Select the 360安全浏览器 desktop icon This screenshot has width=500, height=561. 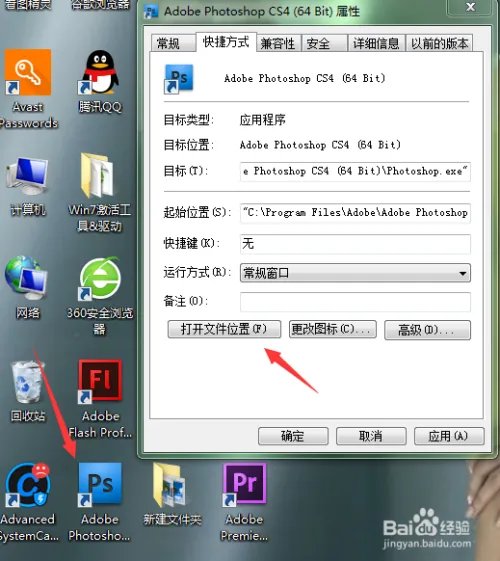(x=100, y=278)
